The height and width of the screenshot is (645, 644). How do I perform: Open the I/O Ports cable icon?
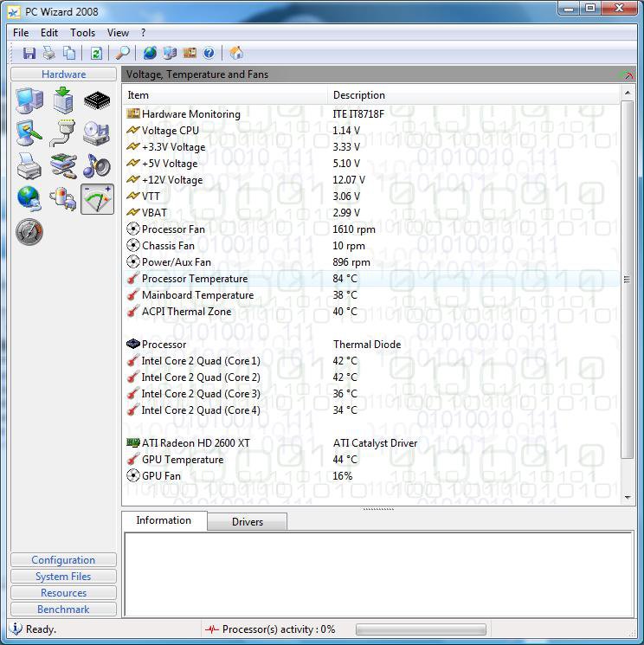point(62,133)
